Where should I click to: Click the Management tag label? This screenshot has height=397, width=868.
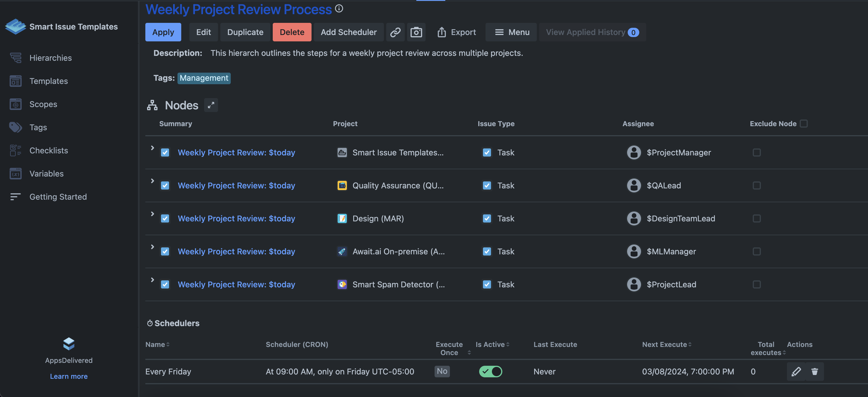[x=204, y=78]
